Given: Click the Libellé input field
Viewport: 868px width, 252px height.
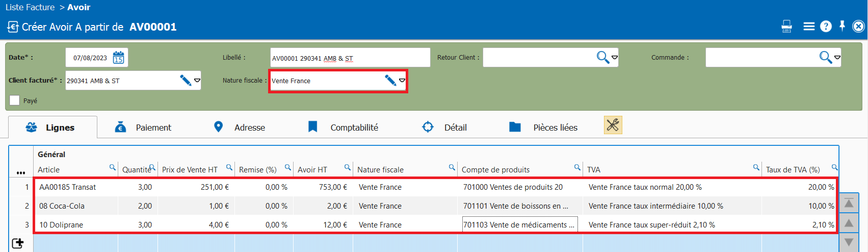Looking at the screenshot, I should (x=350, y=58).
